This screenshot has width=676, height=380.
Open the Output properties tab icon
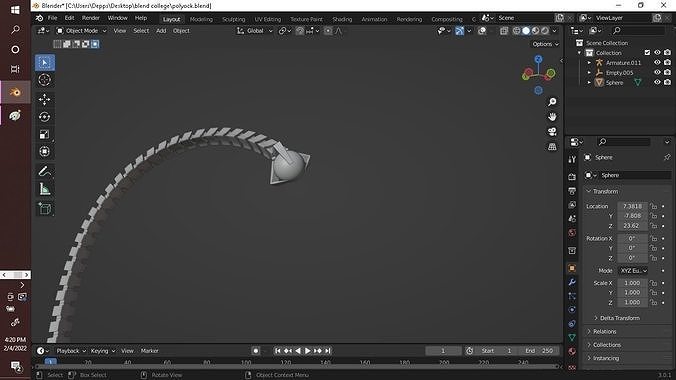click(572, 191)
